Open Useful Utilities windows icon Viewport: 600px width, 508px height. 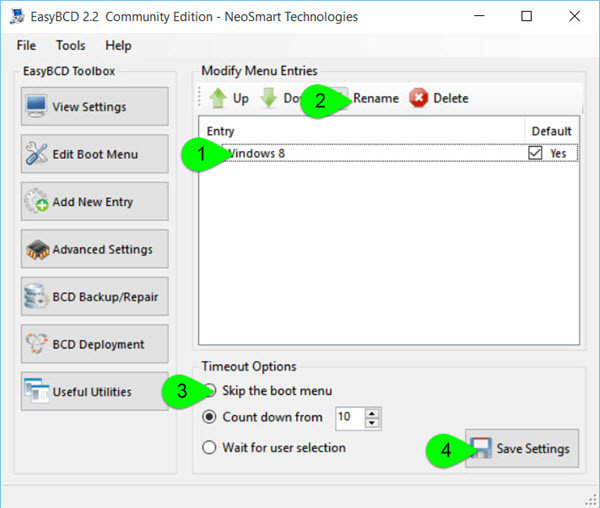[x=36, y=391]
